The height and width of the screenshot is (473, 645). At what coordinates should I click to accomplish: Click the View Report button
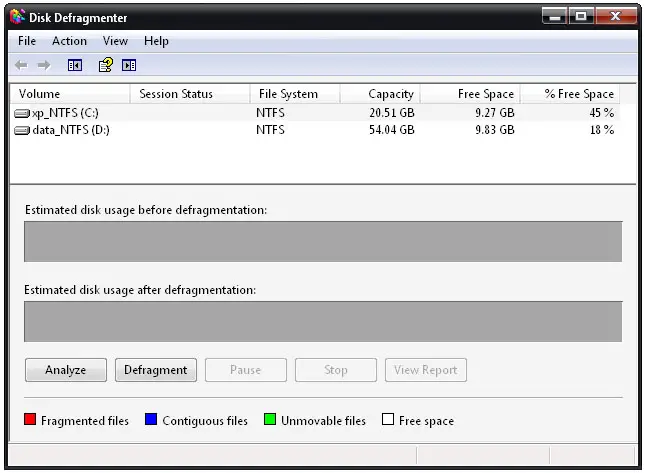click(x=426, y=370)
